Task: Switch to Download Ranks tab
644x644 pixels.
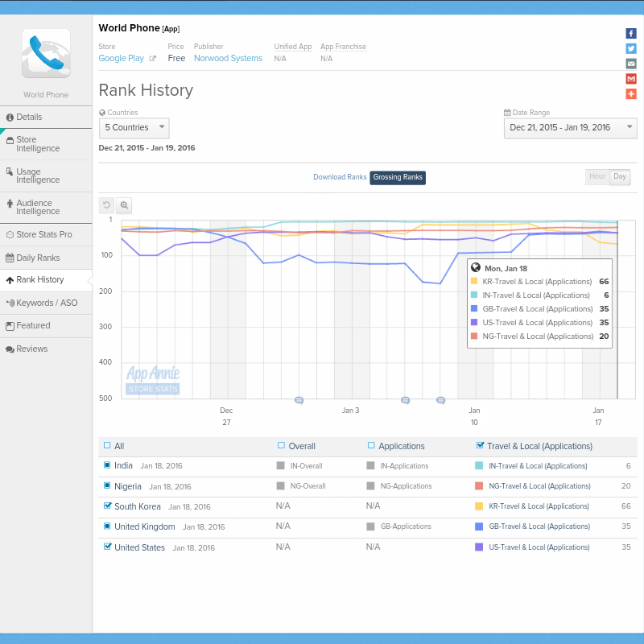Action: [x=340, y=177]
